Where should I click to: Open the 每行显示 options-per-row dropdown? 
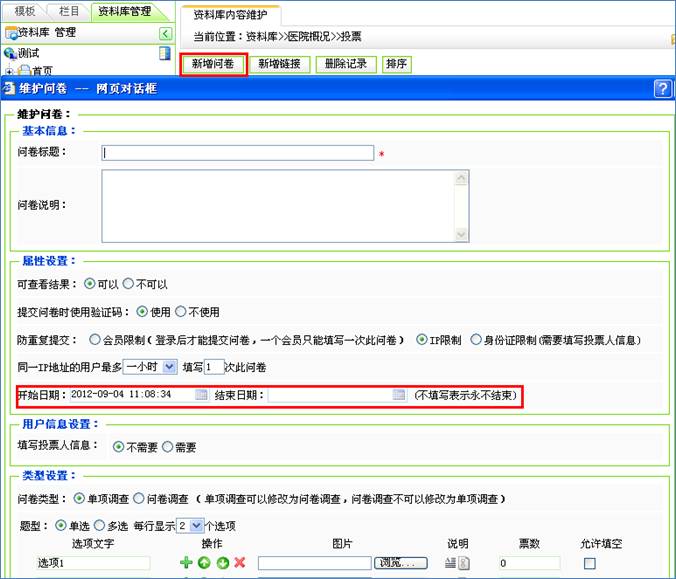click(x=191, y=526)
